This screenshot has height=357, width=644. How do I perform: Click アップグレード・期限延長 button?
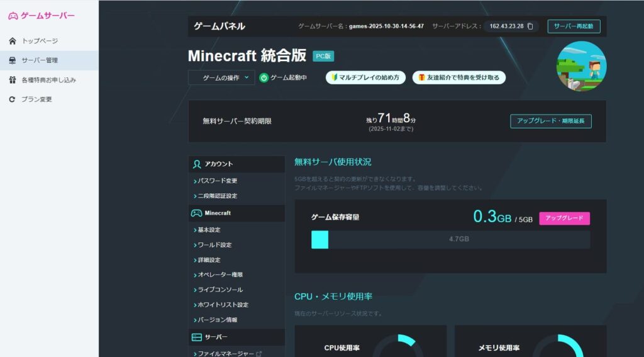(x=551, y=122)
